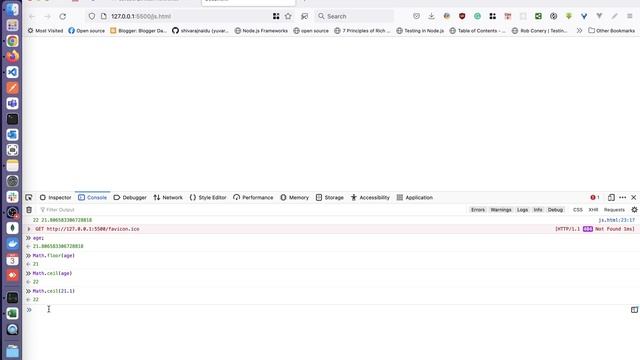Open the Testing in Node.js bookmark
The image size is (640, 360).
pyautogui.click(x=420, y=31)
